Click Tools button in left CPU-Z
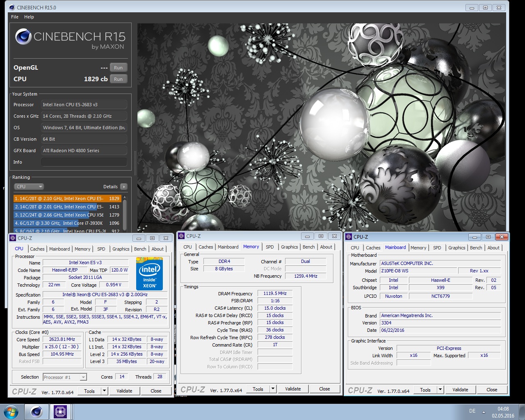 click(x=89, y=391)
